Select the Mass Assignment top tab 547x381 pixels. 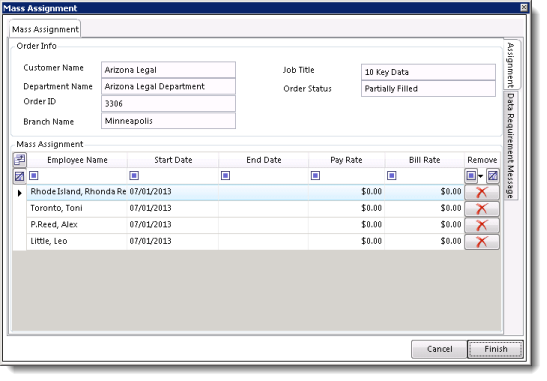pyautogui.click(x=45, y=29)
